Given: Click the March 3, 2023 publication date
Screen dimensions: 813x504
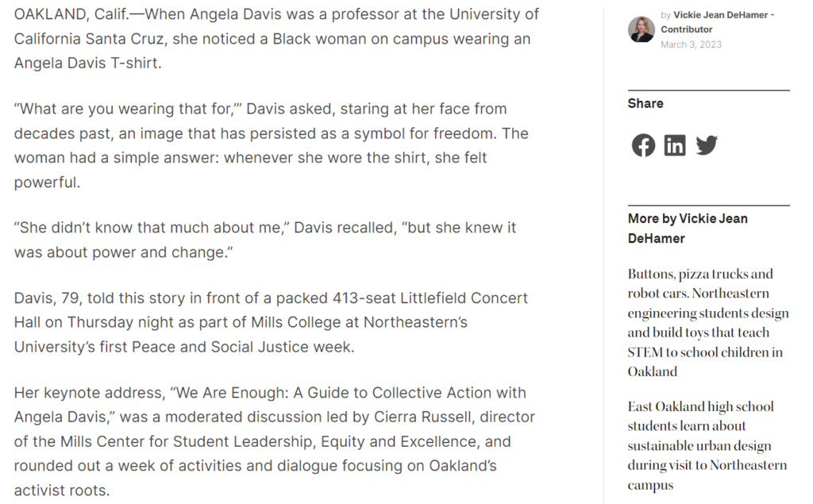Looking at the screenshot, I should click(691, 44).
